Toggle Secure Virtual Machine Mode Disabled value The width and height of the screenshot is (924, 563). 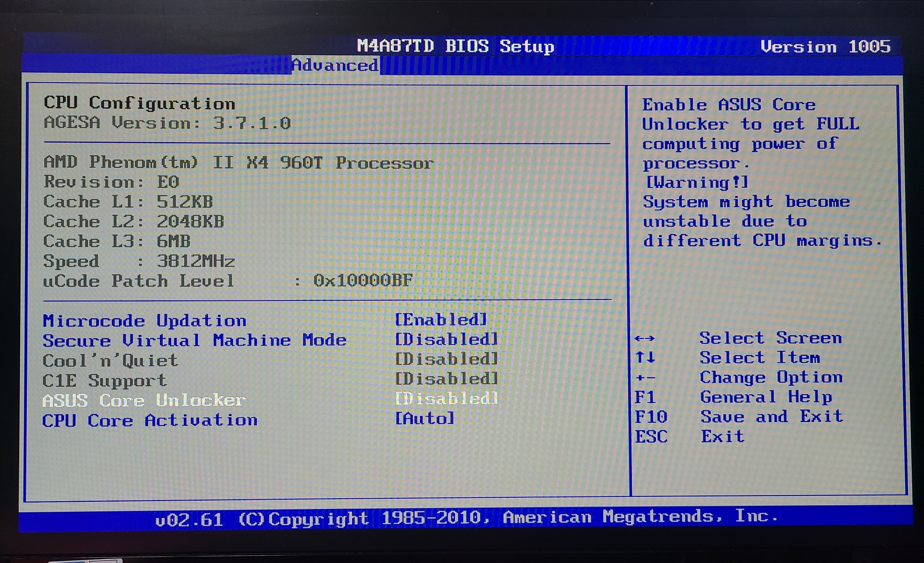[447, 339]
